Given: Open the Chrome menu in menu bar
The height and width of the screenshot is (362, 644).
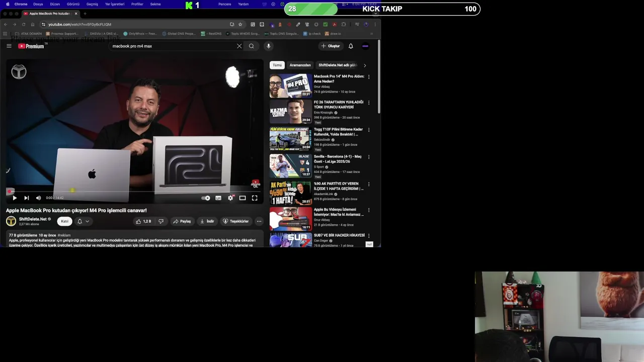Looking at the screenshot, I should 21,4.
